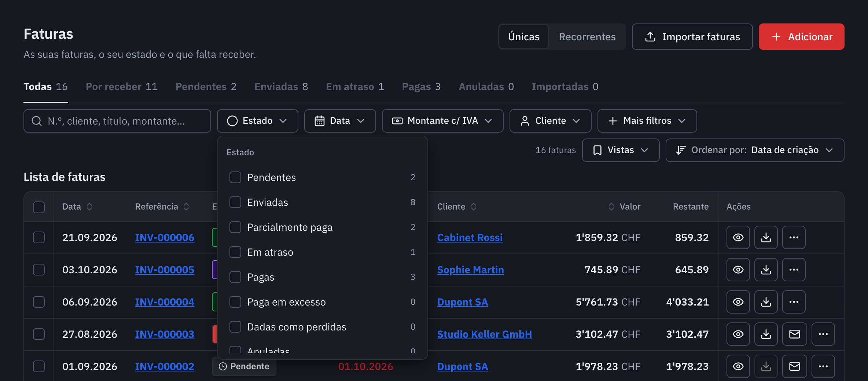Select the row of invoice INV-000002
The height and width of the screenshot is (381, 868).
coord(39,366)
